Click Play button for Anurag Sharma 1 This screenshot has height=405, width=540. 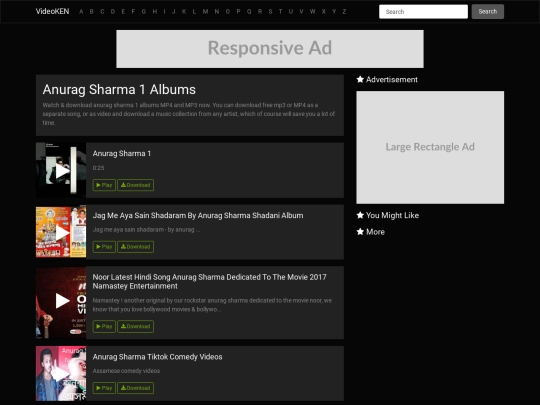pos(104,185)
